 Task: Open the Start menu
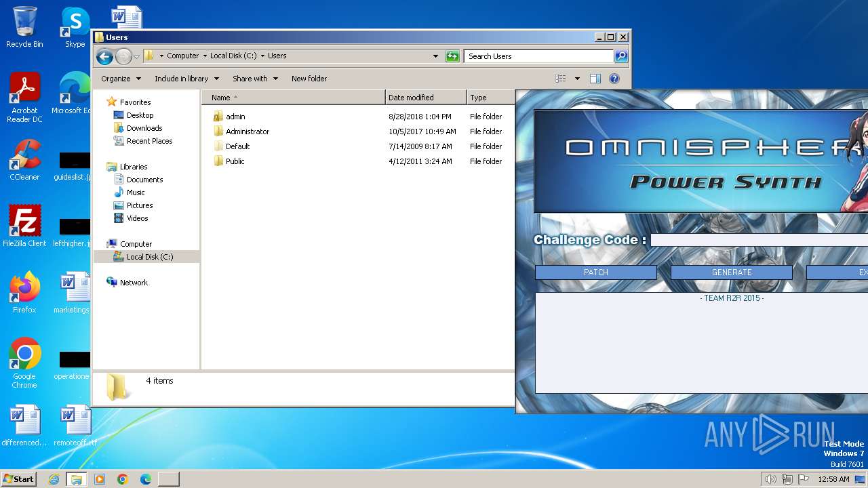19,479
